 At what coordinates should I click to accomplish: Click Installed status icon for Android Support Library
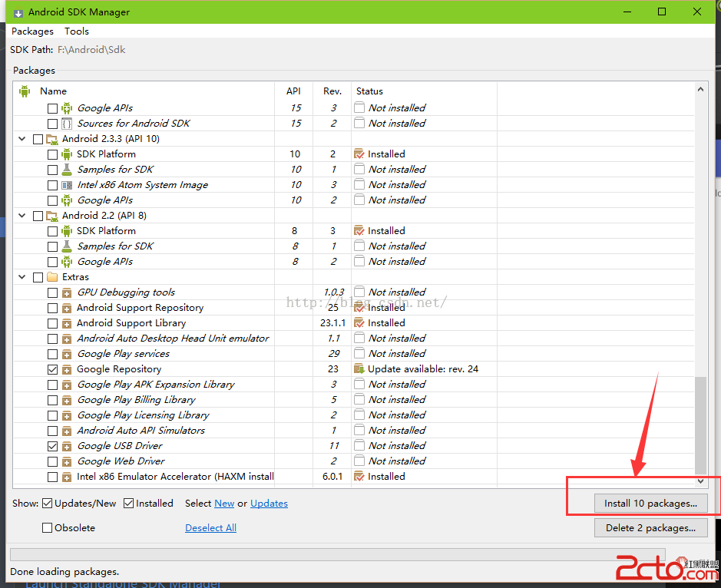click(359, 322)
